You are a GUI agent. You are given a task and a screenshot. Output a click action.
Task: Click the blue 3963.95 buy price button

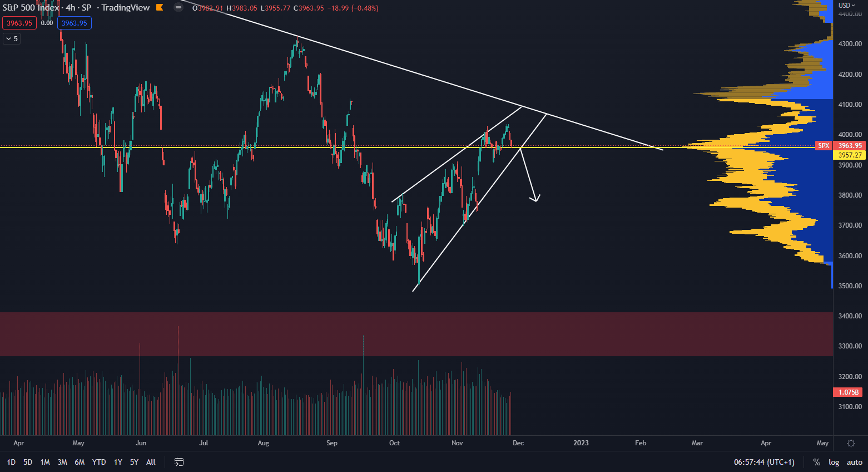pos(74,23)
